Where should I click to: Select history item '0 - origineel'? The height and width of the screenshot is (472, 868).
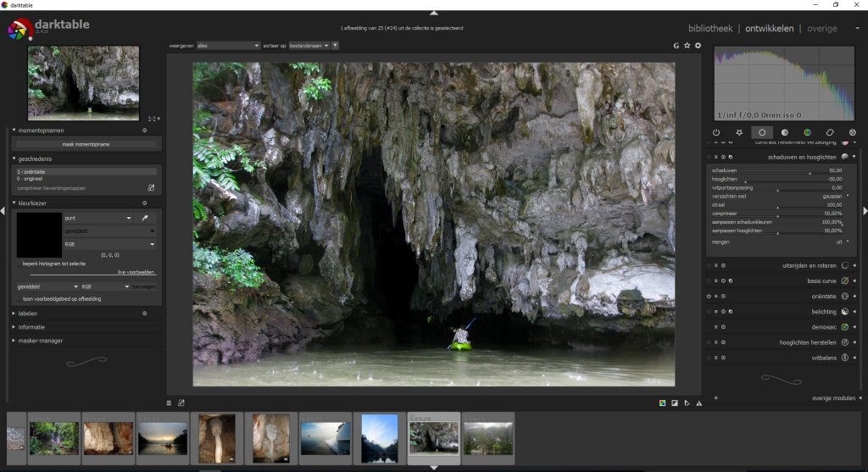click(86, 179)
